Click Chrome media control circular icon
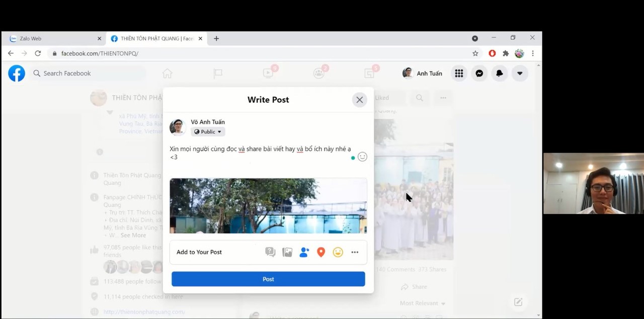Screen dimensions: 644x319 [475, 38]
